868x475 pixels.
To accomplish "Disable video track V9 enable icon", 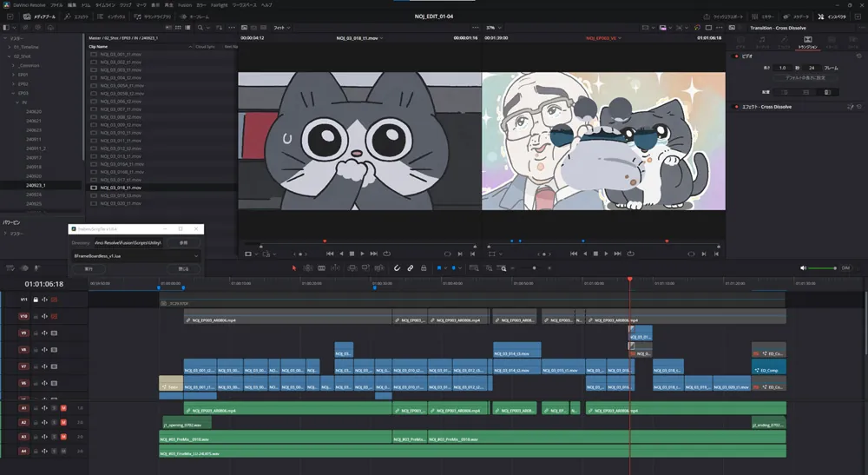I will [x=54, y=333].
